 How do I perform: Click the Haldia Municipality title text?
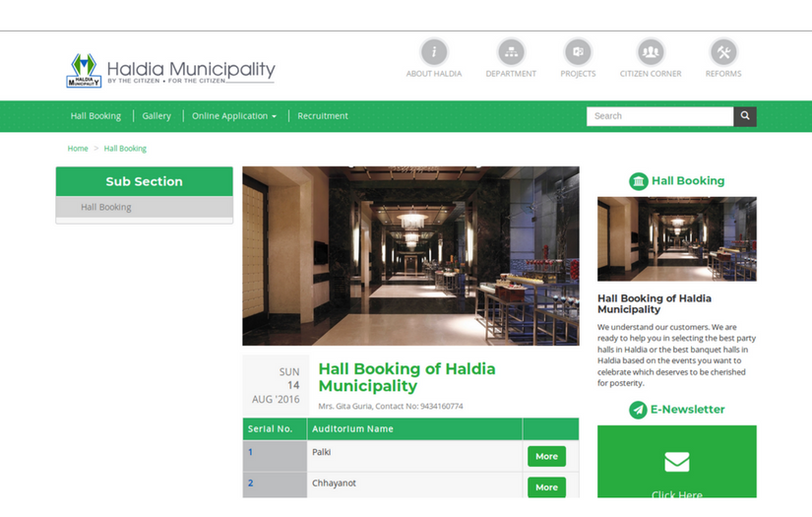191,69
